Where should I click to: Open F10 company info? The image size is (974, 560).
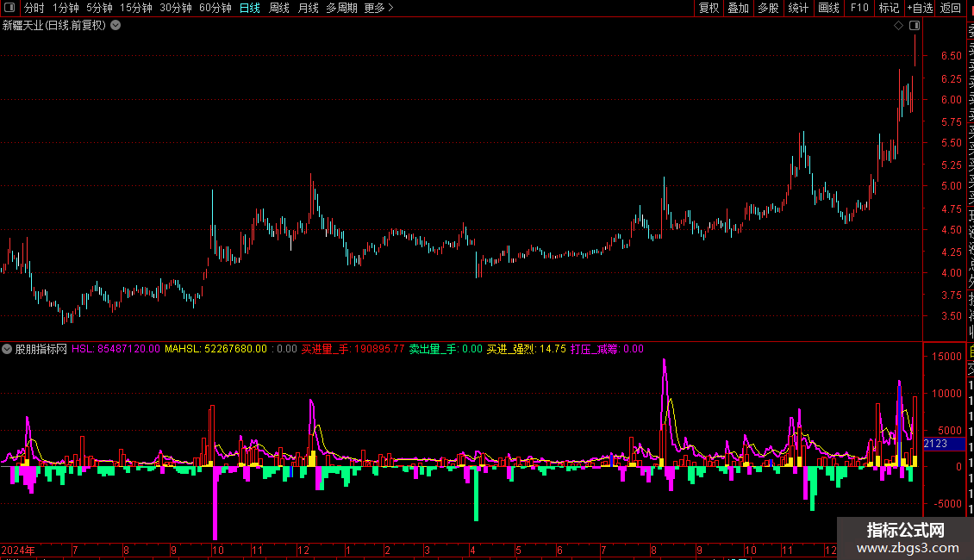click(859, 8)
